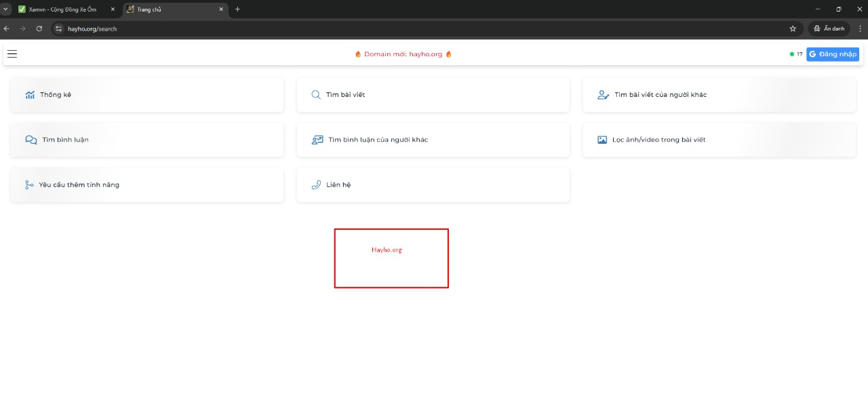Viewport: 868px width, 398px height.
Task: Click the Tìm bài viết magnifier icon
Action: click(x=316, y=95)
